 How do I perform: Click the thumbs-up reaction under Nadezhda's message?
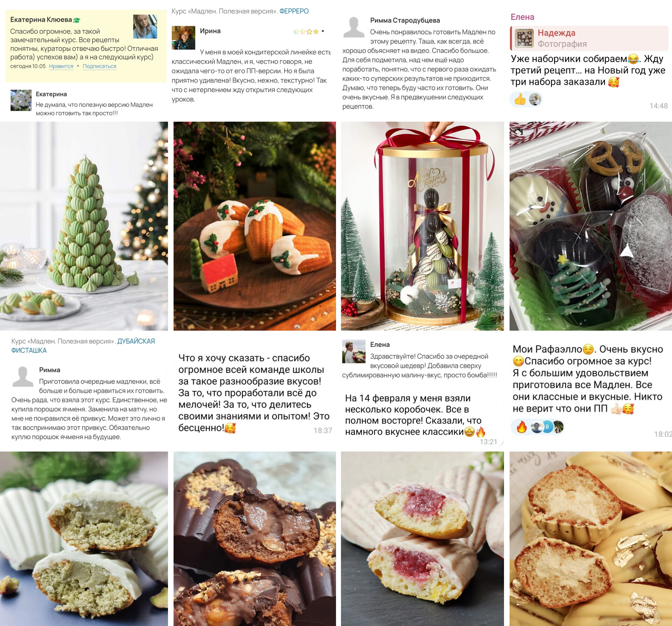[x=520, y=99]
